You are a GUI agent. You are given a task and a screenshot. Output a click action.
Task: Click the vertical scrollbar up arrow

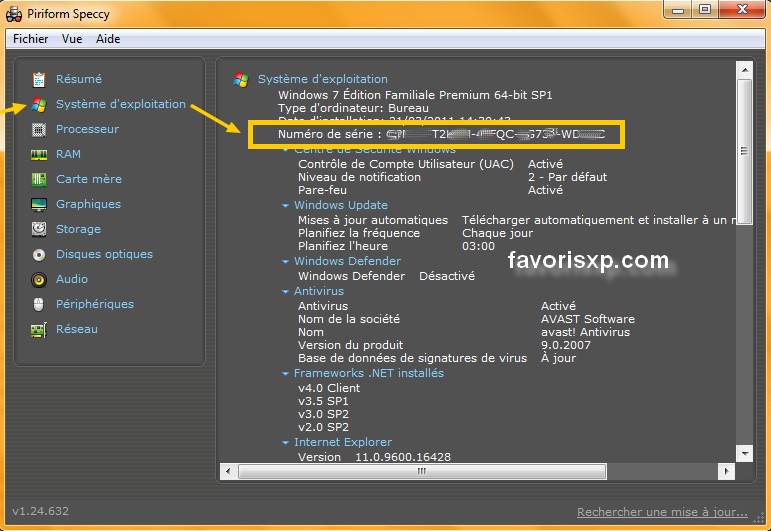[x=744, y=70]
